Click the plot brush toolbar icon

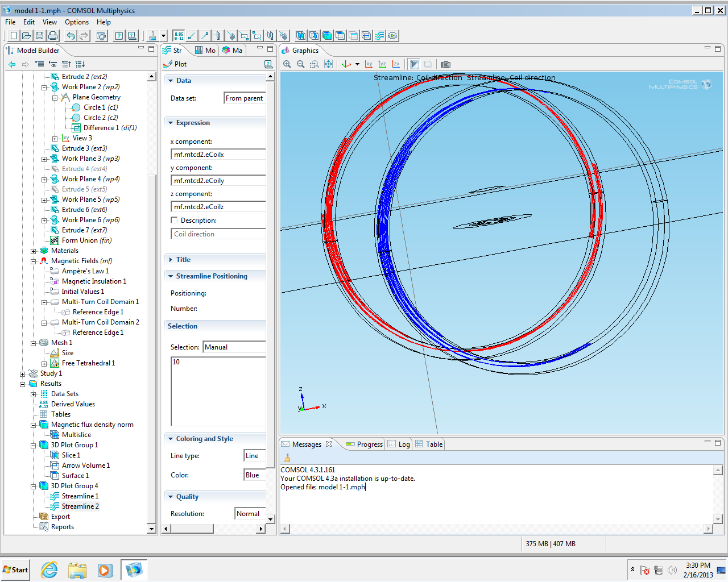click(152, 36)
